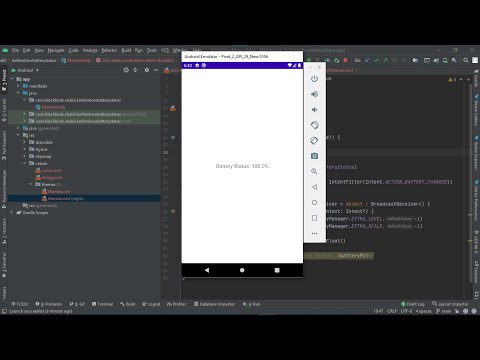Open the Terminal tool window
This screenshot has width=480, height=360.
click(x=103, y=304)
